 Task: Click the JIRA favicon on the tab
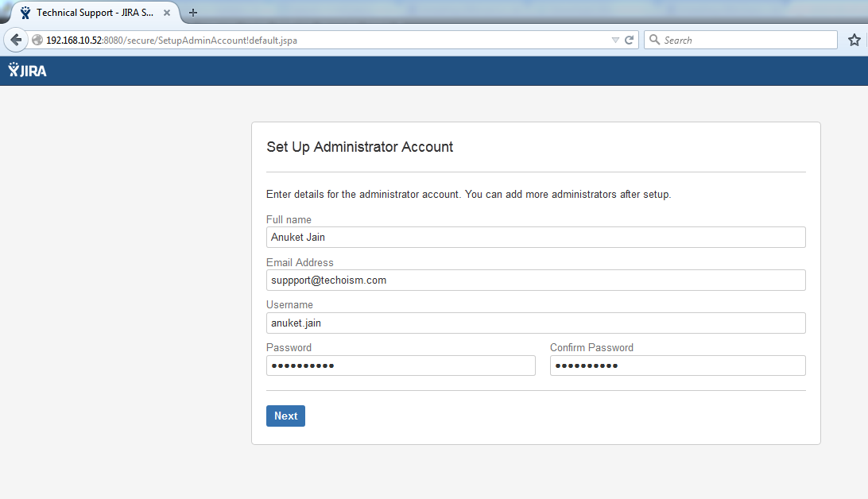(25, 13)
